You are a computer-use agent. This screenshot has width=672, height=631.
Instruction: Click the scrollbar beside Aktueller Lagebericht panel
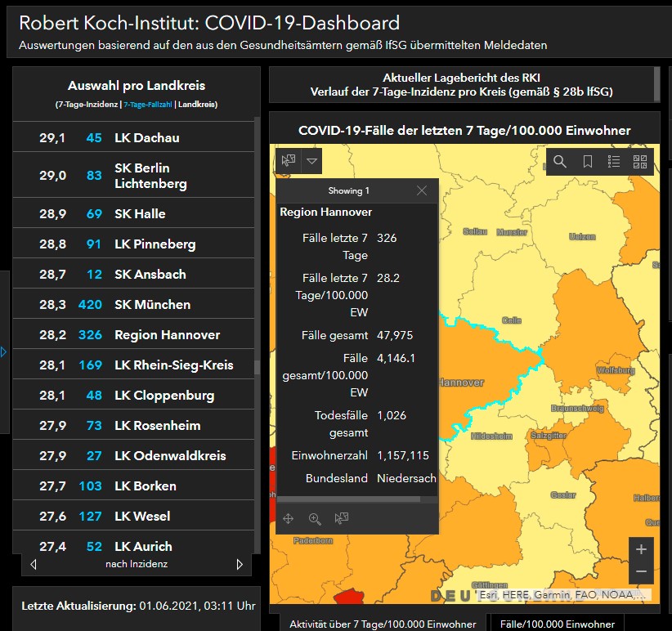(x=657, y=83)
